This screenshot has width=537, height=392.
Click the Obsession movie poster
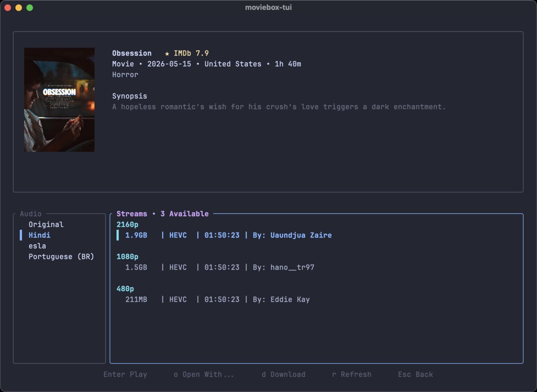[x=59, y=100]
